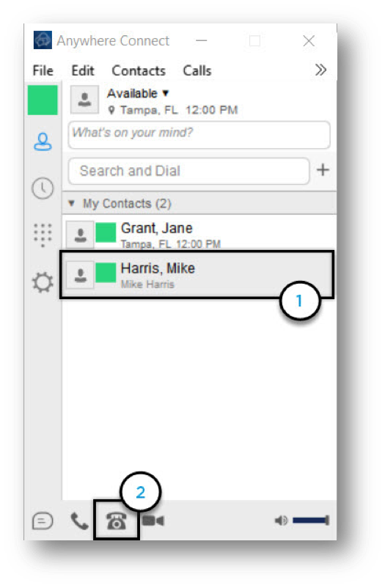Select contact Harris, Mike

(x=197, y=274)
